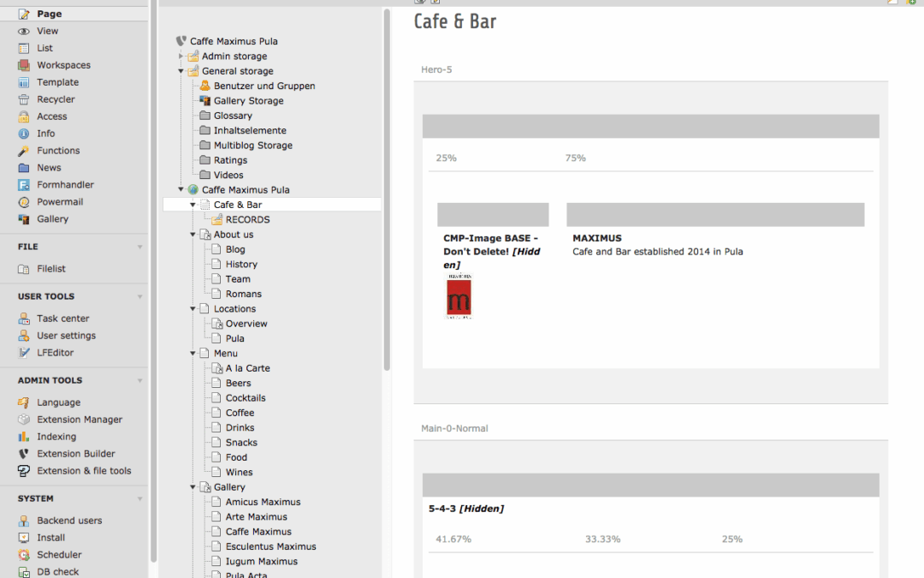Screen dimensions: 924x578
Task: Click the Extension Manager icon
Action: coord(24,420)
